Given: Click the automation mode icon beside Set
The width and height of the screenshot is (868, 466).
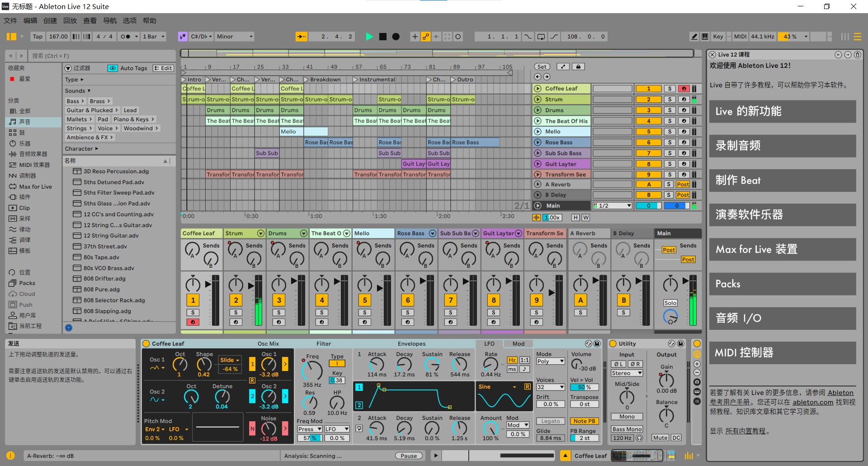Looking at the screenshot, I should [x=563, y=67].
